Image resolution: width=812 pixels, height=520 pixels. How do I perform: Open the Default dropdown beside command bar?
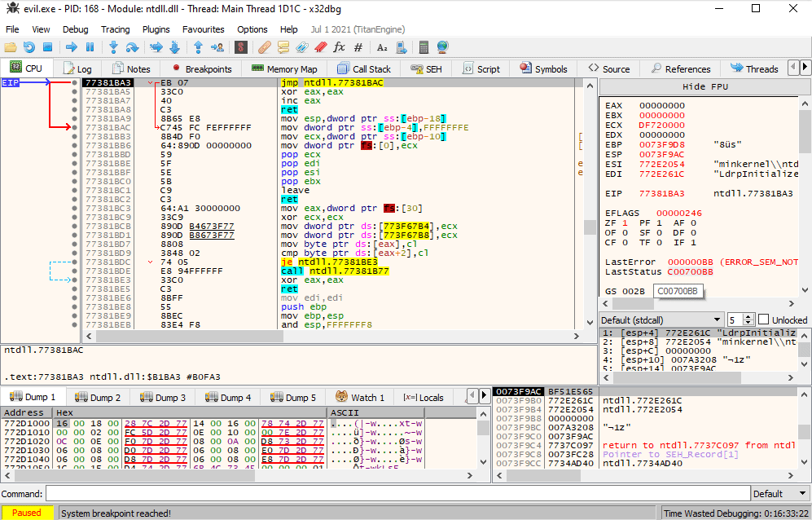pyautogui.click(x=781, y=494)
